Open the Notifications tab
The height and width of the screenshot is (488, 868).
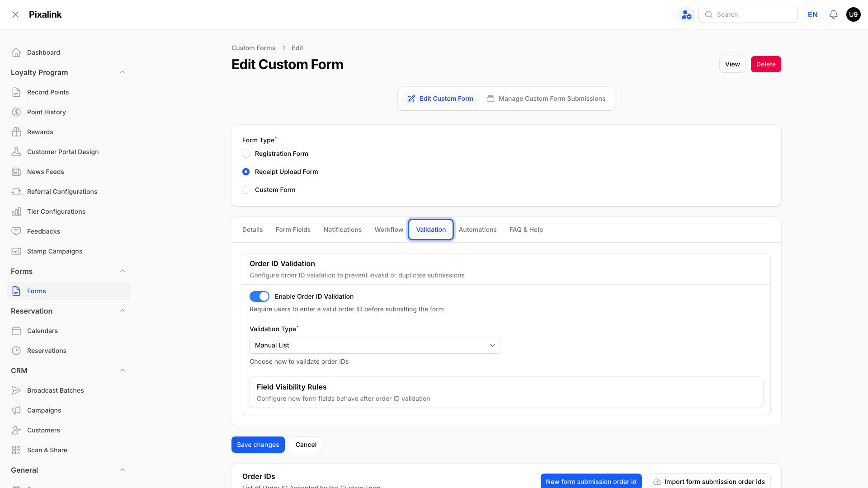coord(343,230)
